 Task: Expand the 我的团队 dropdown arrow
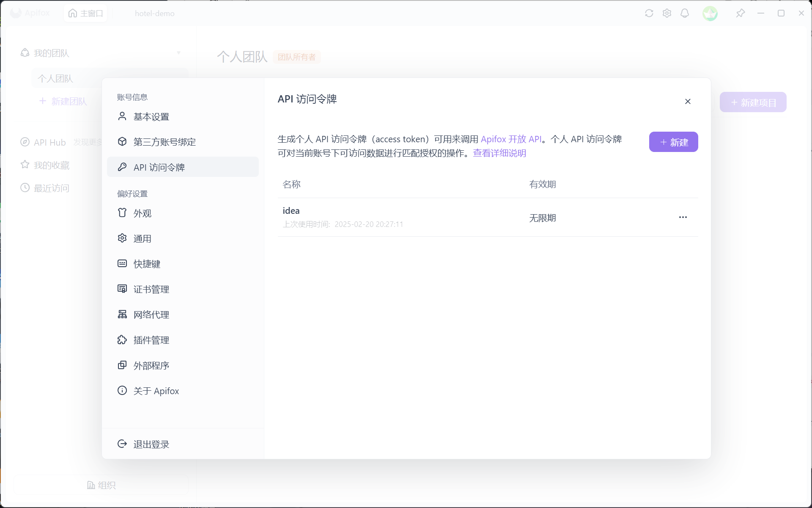[x=178, y=53]
